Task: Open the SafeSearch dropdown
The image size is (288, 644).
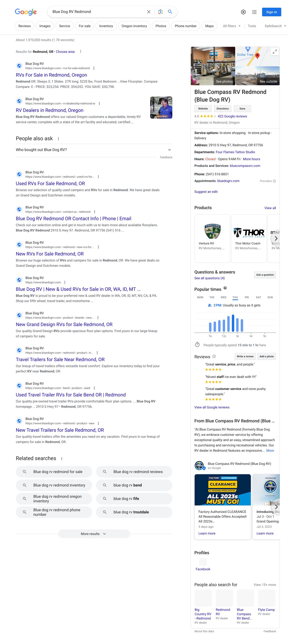Action: (x=275, y=26)
